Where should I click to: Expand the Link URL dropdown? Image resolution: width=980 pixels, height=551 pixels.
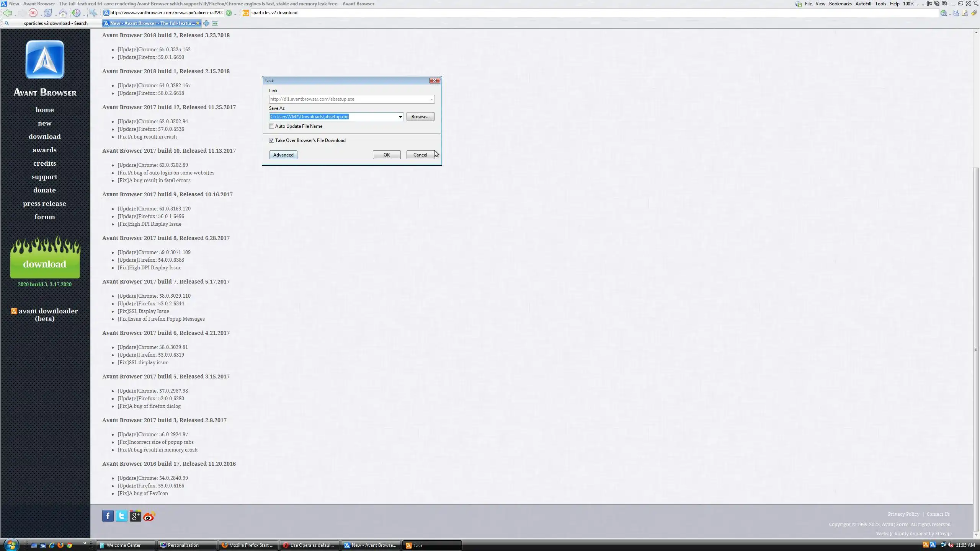point(431,99)
